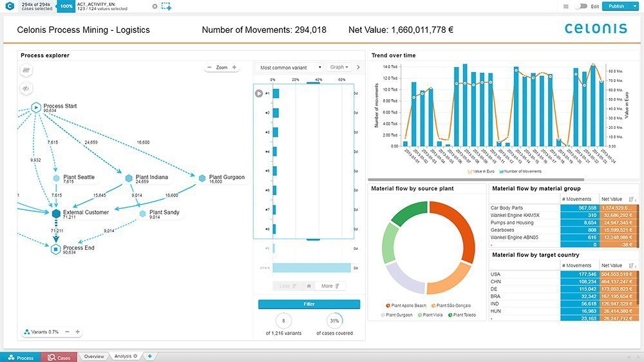644x362 pixels.
Task: Clear the ACT_ACTIVITY_EN filter with the X icon
Action: pos(155,6)
